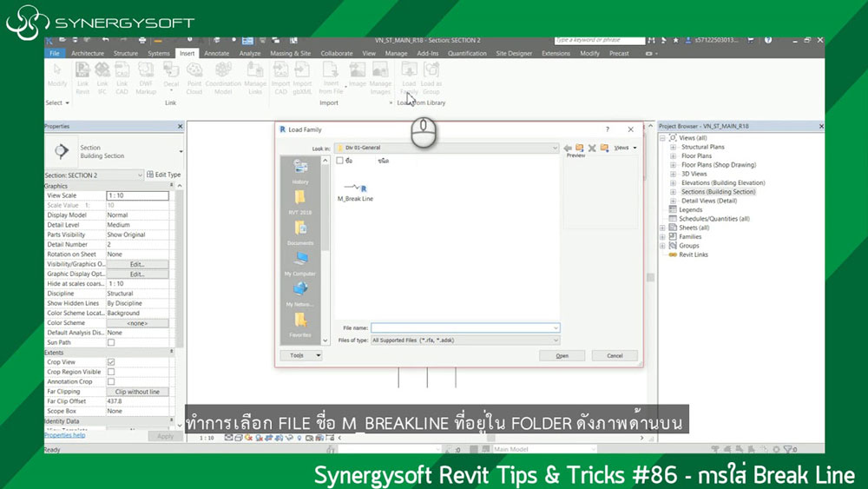This screenshot has width=868, height=489.
Task: Switch to Architecture ribbon tab
Action: pos(88,54)
